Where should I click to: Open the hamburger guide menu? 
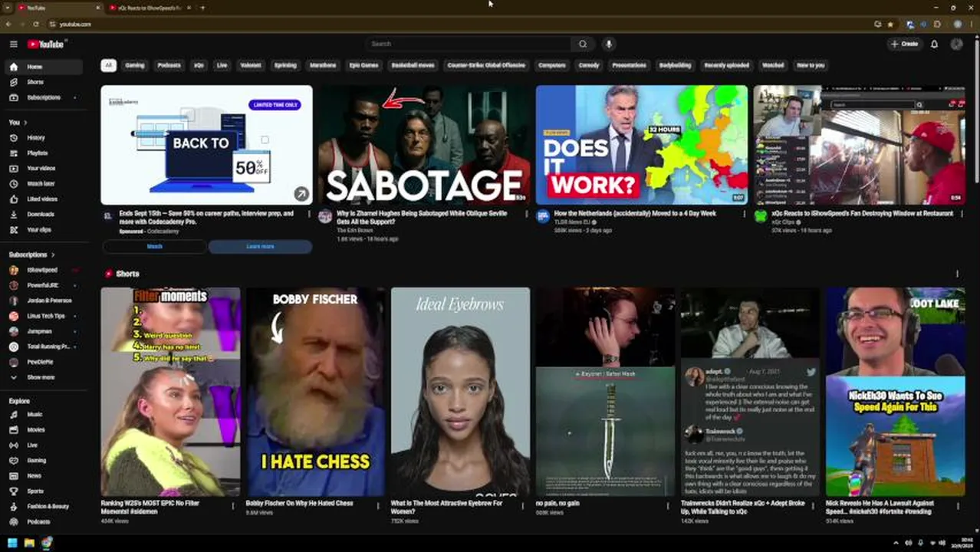(x=13, y=44)
